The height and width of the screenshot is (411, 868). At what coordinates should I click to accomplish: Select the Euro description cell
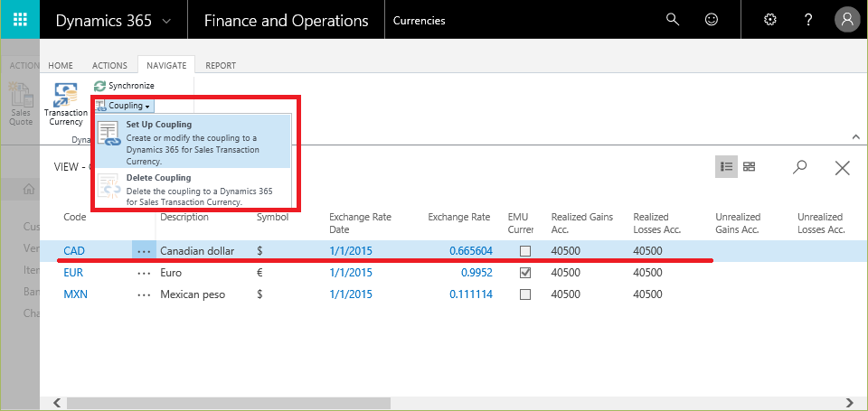tap(171, 273)
